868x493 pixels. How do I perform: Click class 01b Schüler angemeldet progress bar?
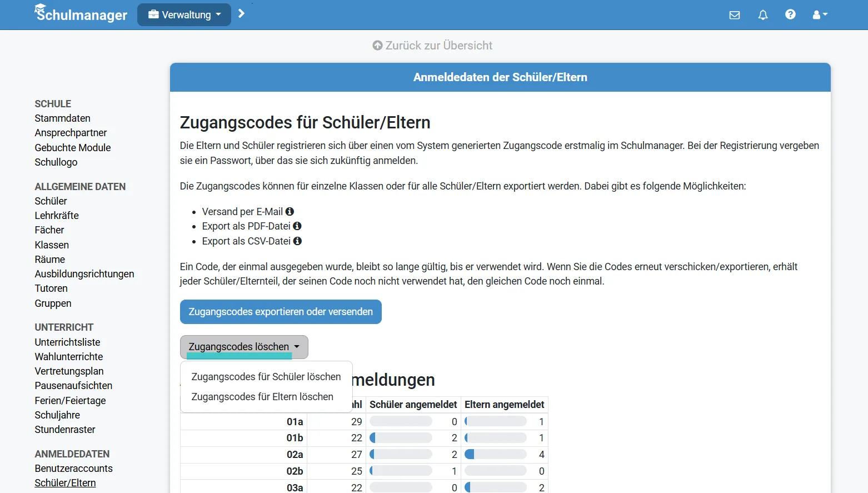(x=401, y=438)
